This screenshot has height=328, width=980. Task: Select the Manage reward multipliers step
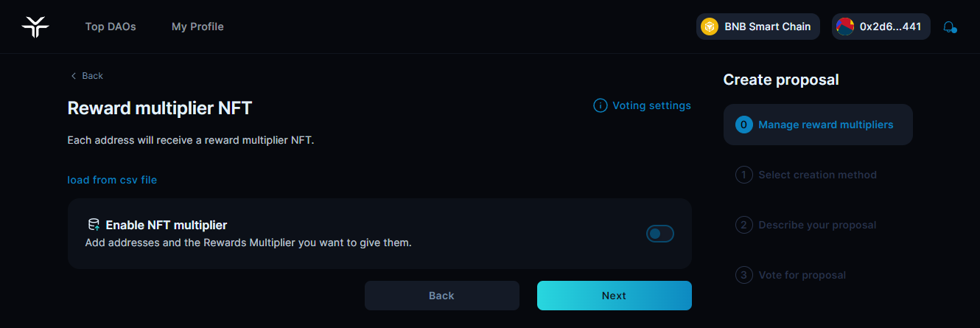point(825,125)
